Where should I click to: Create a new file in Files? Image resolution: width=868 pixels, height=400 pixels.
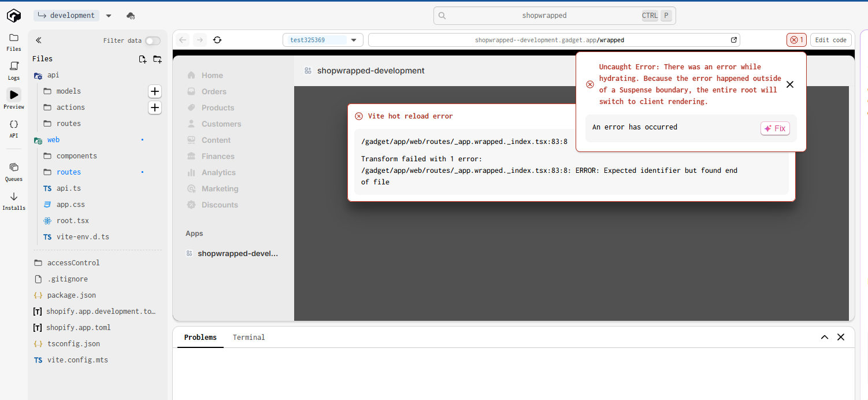[x=143, y=59]
